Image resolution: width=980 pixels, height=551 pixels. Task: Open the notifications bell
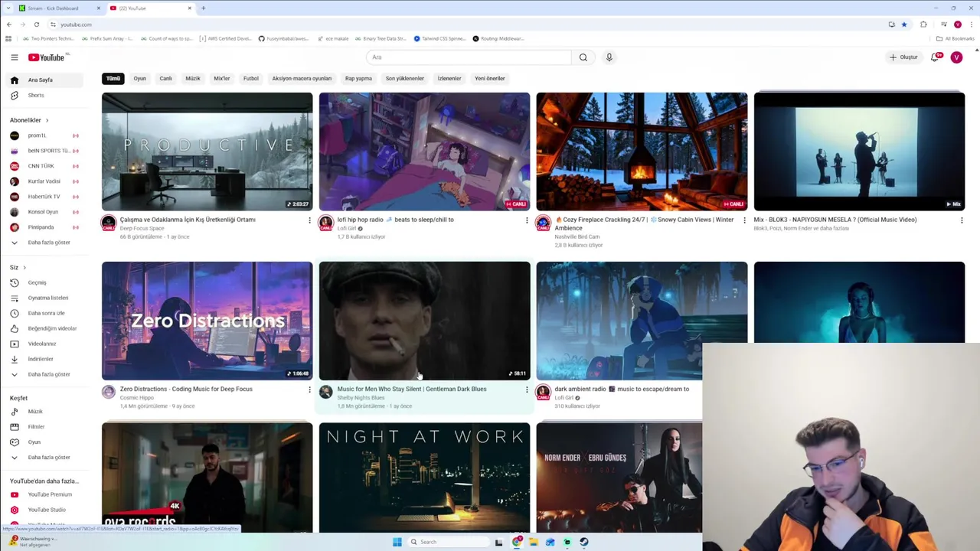[936, 57]
